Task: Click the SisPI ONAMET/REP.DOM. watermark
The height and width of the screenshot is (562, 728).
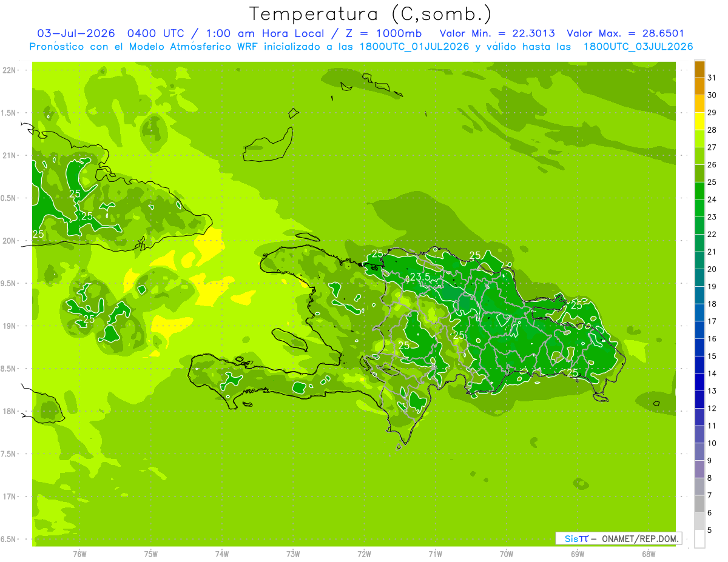Action: pos(618,538)
